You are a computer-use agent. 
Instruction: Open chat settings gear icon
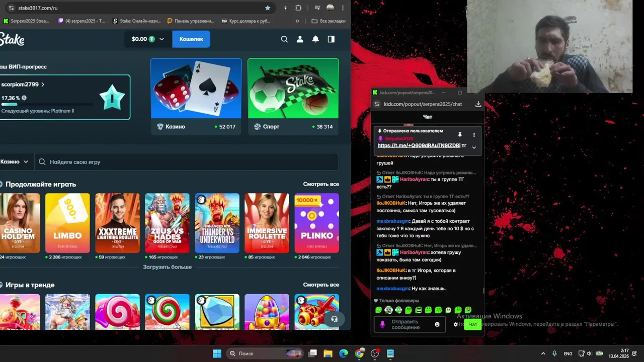tap(456, 324)
